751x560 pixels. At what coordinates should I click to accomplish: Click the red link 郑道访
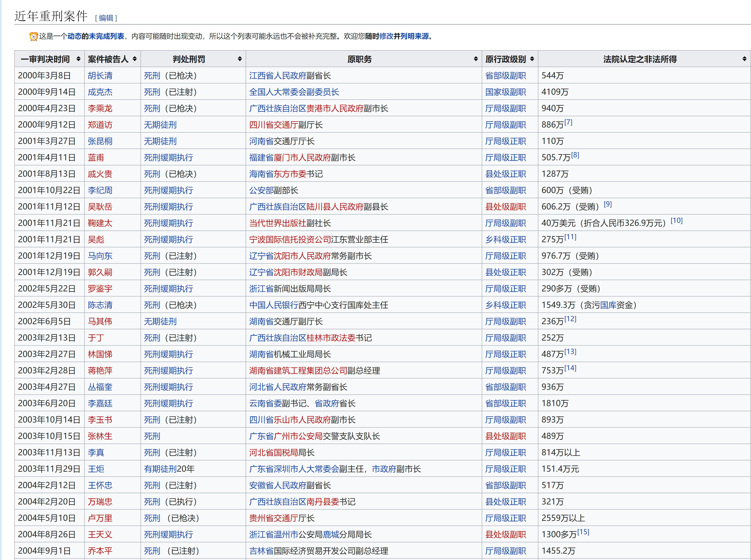point(100,125)
